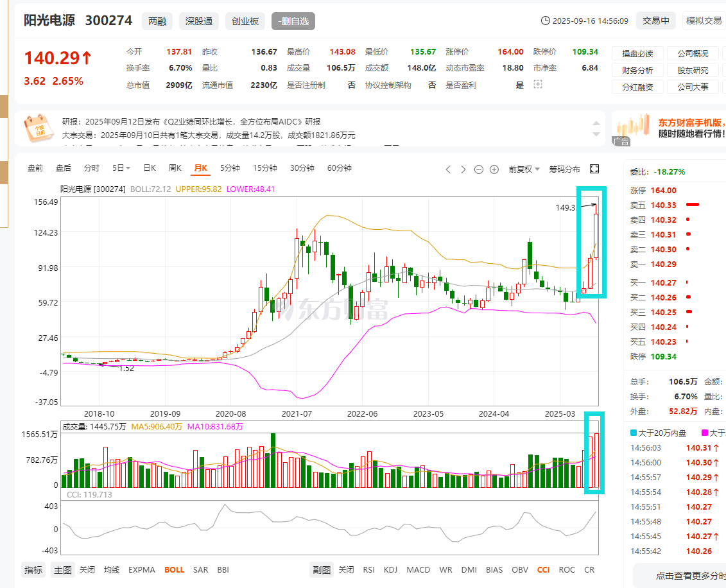Switch to 周K tab

pos(175,168)
